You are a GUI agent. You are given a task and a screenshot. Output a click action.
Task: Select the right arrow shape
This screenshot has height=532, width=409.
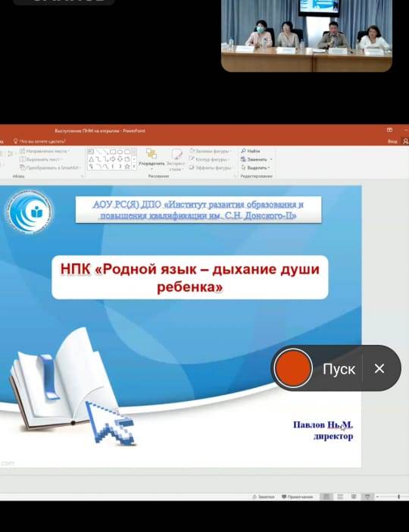[x=113, y=159]
